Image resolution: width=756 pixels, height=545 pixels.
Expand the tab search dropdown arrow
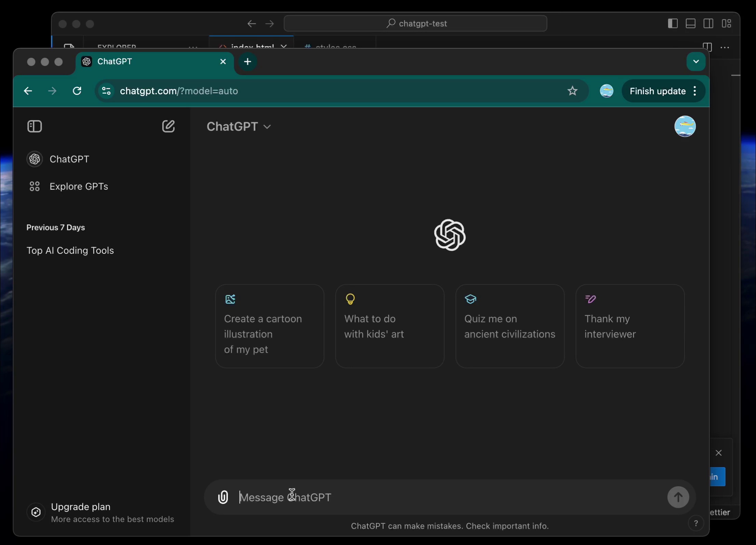click(x=696, y=61)
